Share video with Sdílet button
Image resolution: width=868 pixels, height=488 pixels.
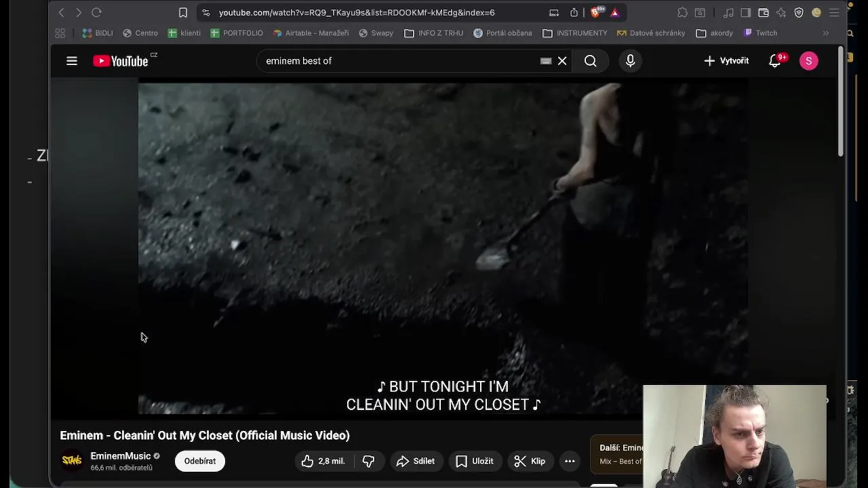click(x=416, y=461)
